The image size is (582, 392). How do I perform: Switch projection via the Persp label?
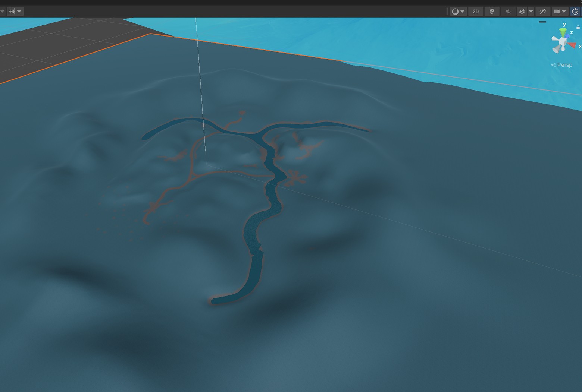tap(561, 65)
